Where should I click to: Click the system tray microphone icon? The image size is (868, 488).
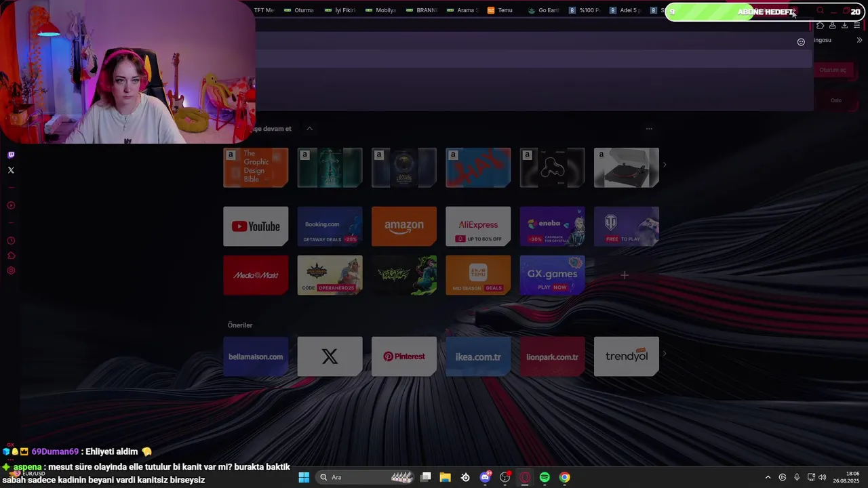[x=797, y=477]
